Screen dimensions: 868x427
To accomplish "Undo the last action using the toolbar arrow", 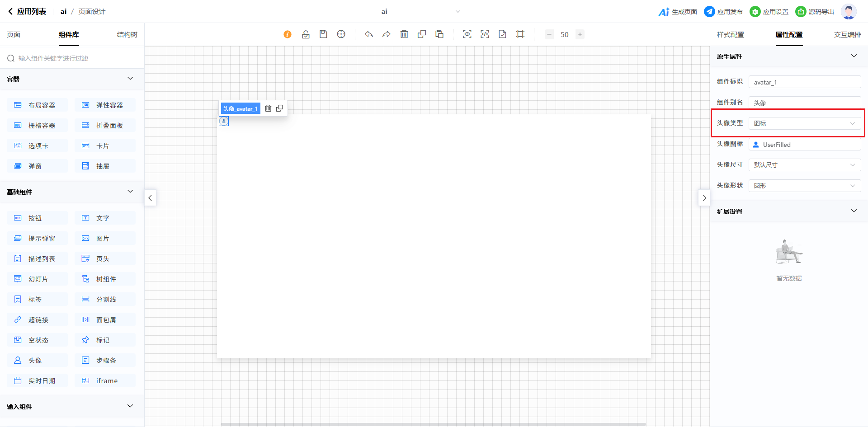I will pos(369,34).
